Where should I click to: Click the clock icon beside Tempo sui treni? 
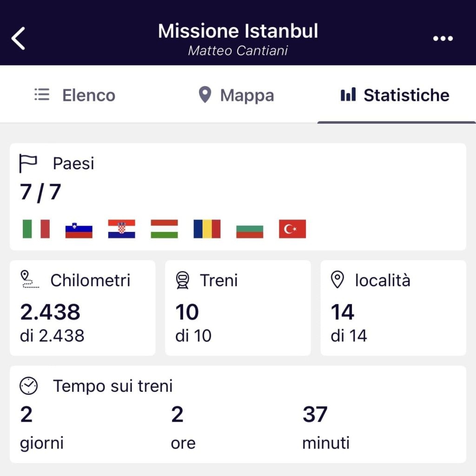tap(28, 386)
